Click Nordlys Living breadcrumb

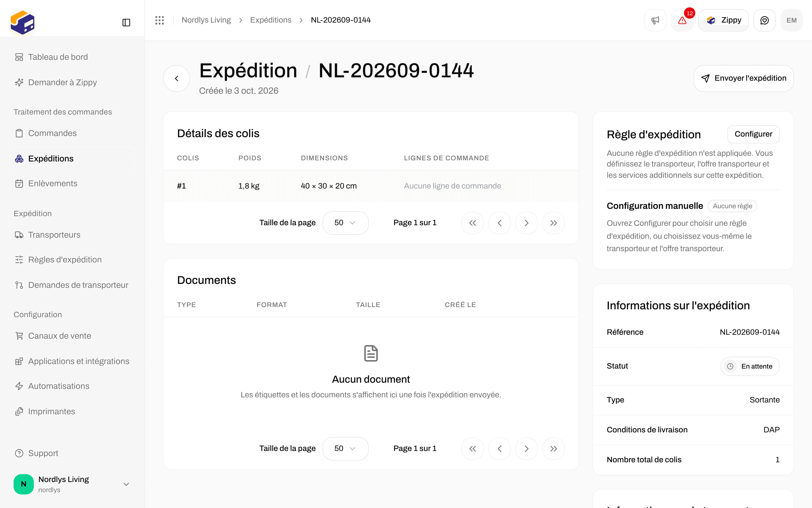pyautogui.click(x=206, y=20)
